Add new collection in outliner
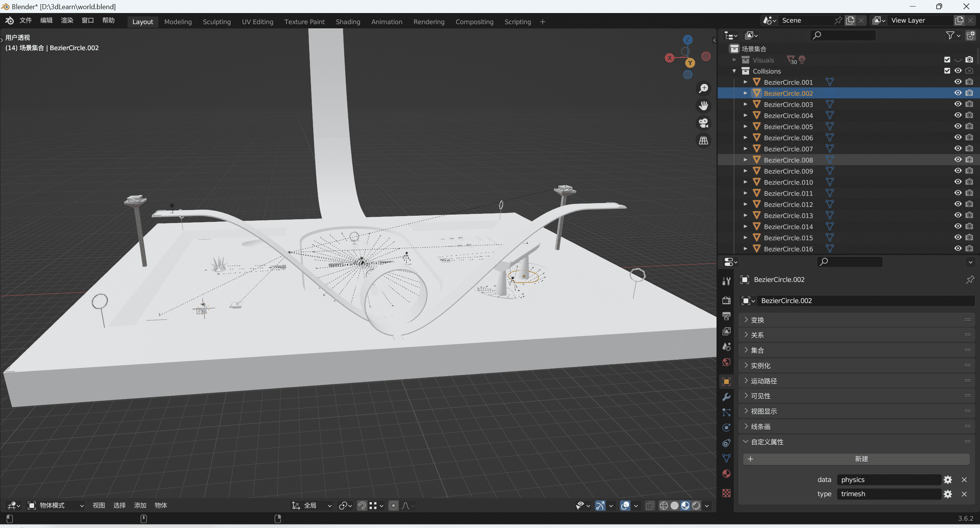This screenshot has width=980, height=528. [x=970, y=36]
